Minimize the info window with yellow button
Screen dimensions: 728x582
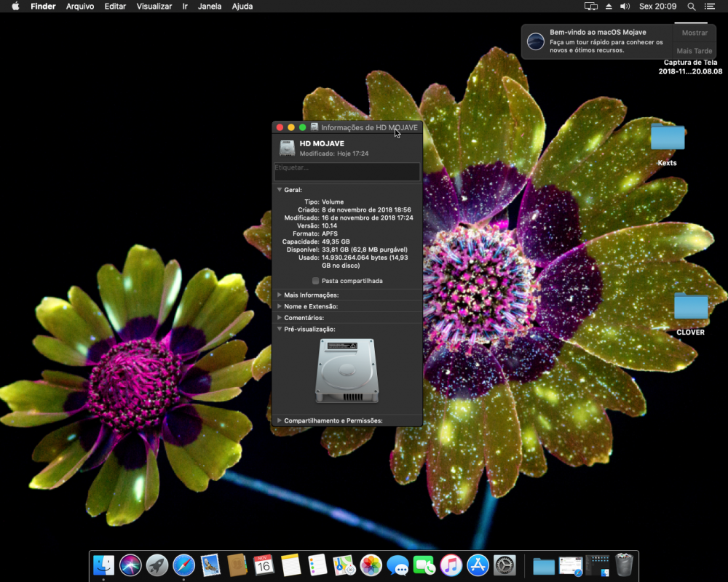(x=291, y=127)
